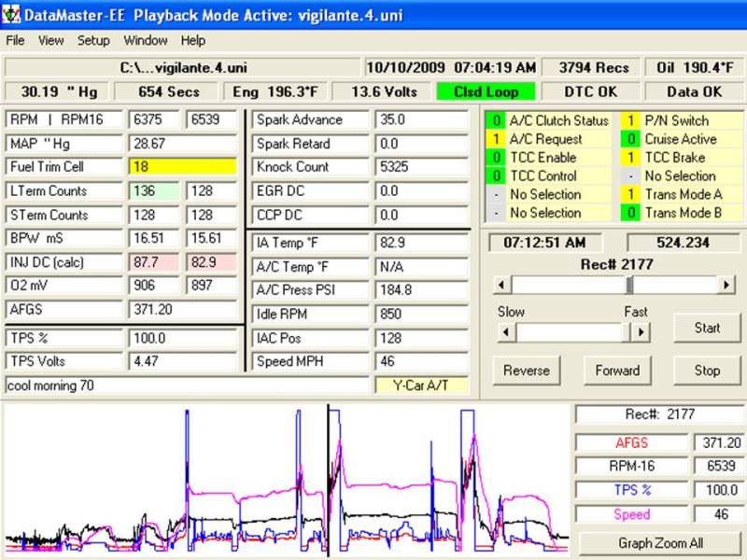
Task: Toggle the A/C Request indicator
Action: point(496,139)
